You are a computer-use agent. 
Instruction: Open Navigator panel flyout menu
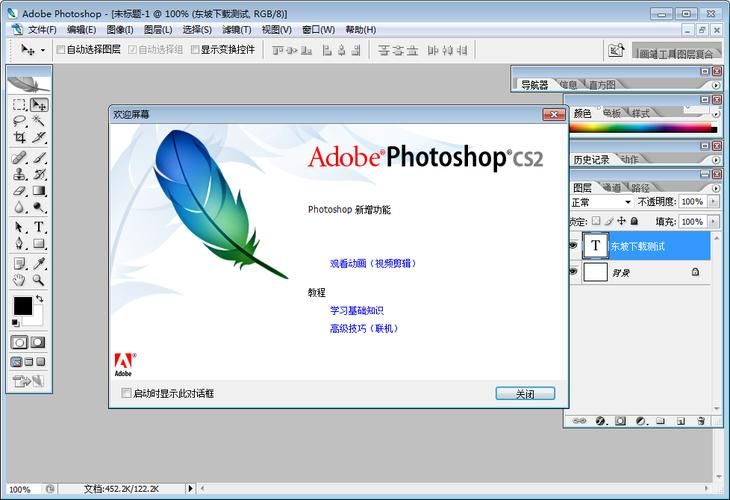(716, 85)
